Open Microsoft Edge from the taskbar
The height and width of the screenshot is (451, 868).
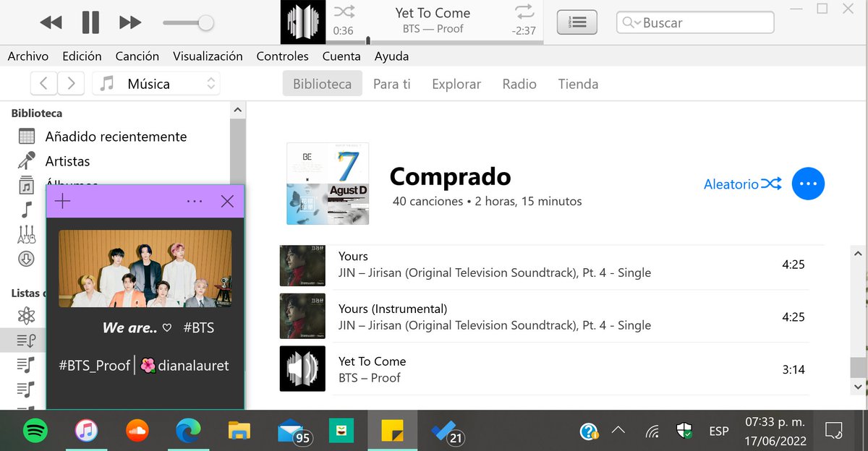188,431
